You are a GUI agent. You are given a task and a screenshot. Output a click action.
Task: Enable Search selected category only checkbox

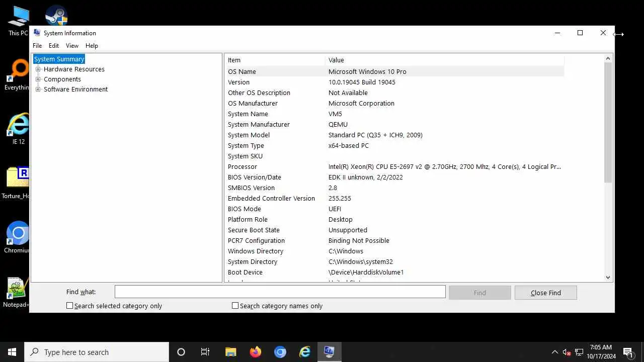70,306
